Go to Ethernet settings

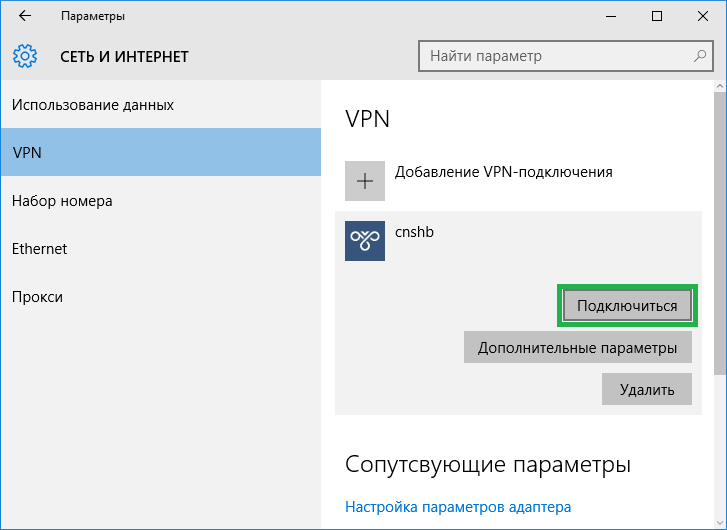tap(41, 248)
